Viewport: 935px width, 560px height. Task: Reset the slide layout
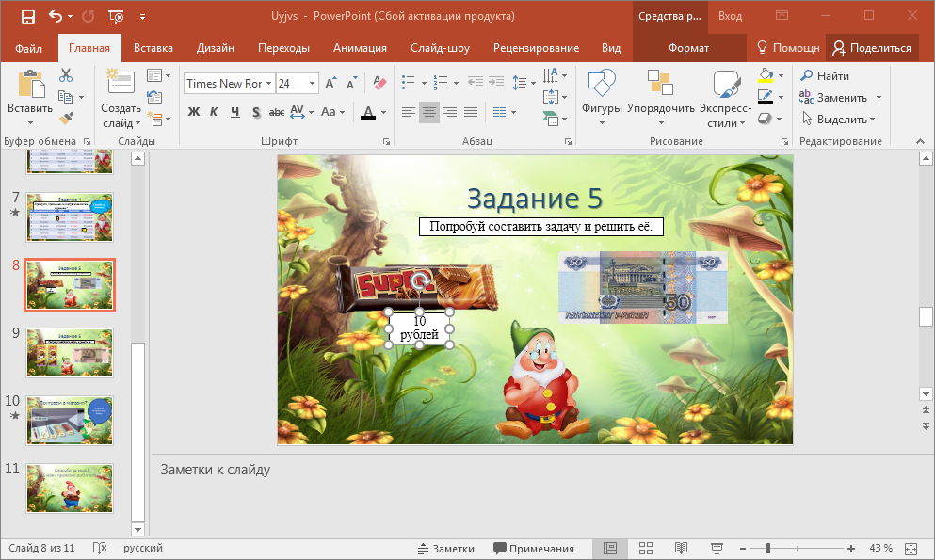click(x=154, y=97)
